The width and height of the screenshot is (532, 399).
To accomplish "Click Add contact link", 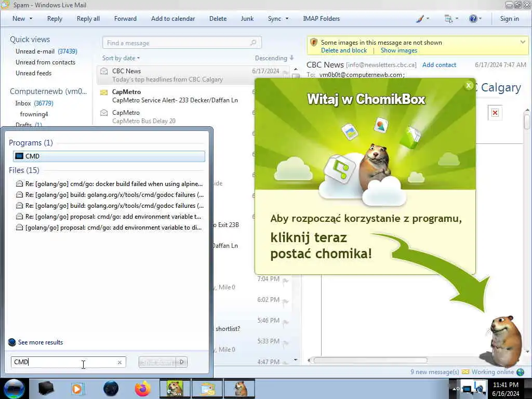I will (x=439, y=65).
